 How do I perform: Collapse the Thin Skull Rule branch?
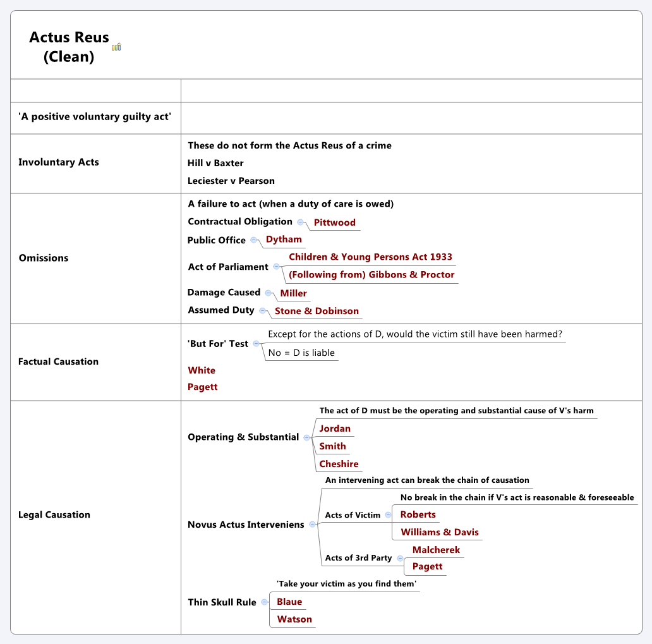tap(264, 602)
